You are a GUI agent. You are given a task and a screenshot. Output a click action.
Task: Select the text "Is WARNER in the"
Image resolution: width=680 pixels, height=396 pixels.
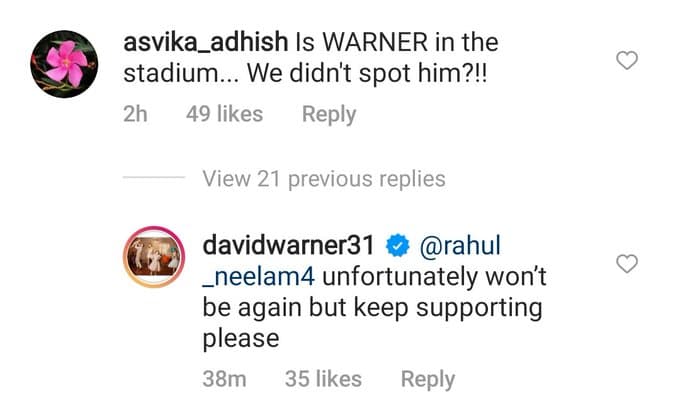[397, 42]
